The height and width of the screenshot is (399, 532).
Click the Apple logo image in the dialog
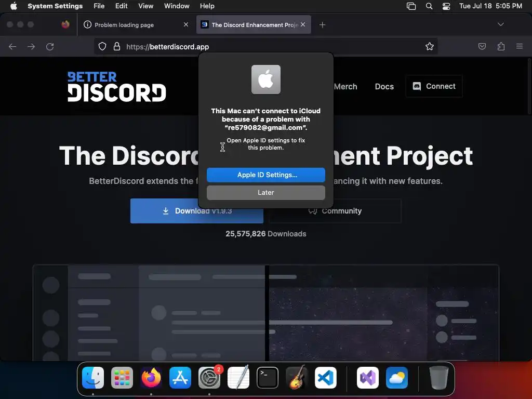tap(266, 79)
